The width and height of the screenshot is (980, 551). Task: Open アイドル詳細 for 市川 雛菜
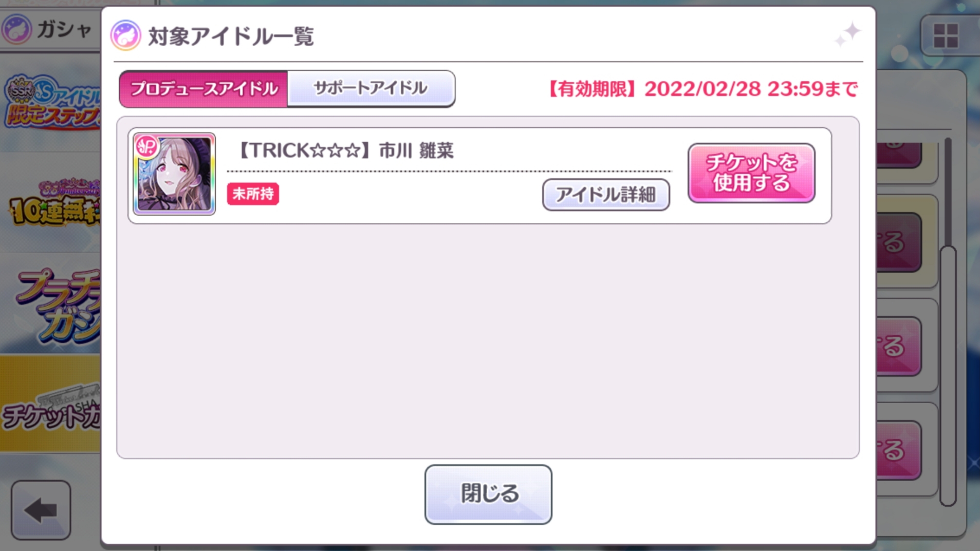606,195
